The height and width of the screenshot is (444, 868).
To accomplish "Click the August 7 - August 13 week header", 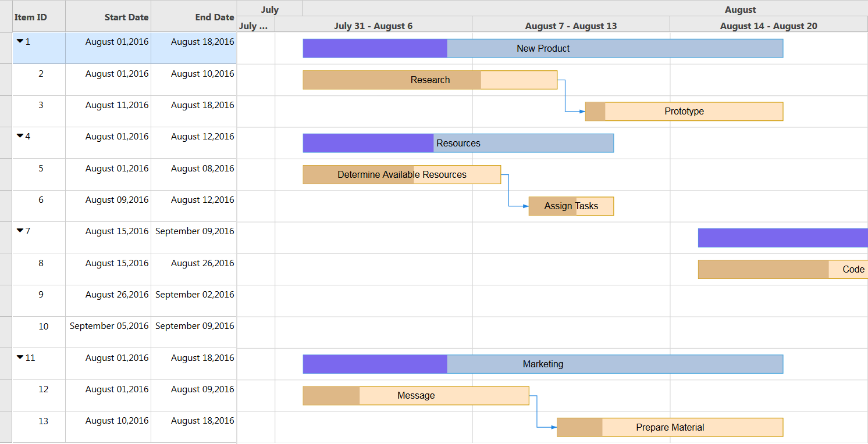I will click(x=571, y=24).
